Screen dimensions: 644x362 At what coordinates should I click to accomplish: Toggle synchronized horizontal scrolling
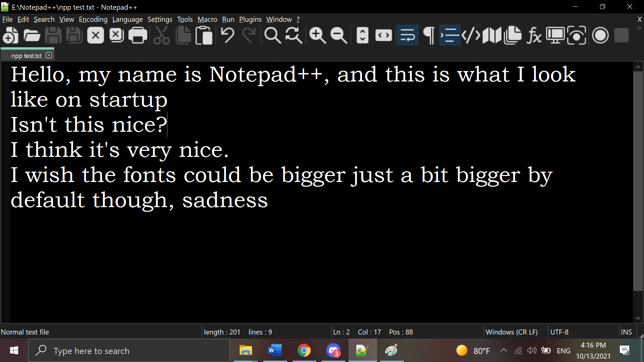pos(384,35)
